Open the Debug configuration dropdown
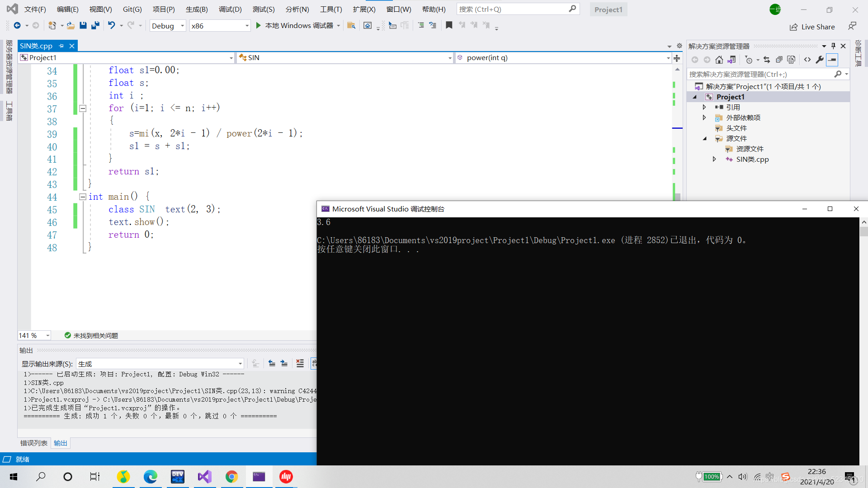The width and height of the screenshot is (868, 488). [168, 26]
